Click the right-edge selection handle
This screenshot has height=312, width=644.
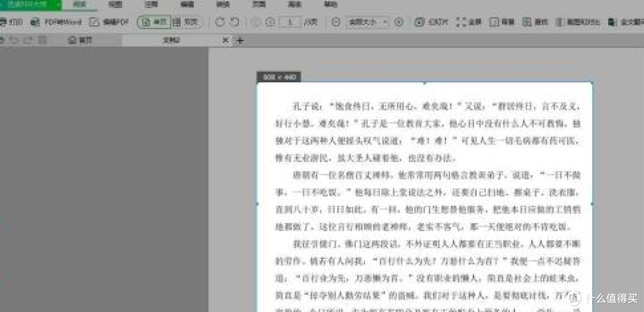point(592,203)
